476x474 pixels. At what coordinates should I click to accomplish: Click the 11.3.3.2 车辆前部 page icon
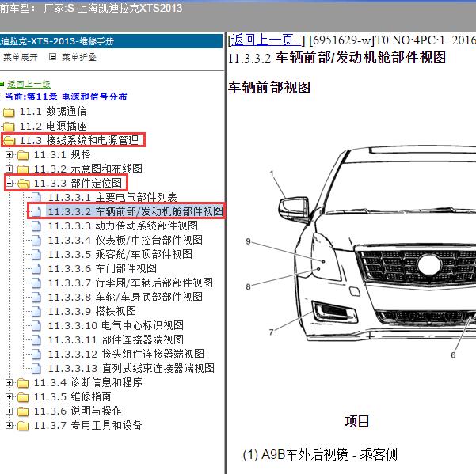36,211
